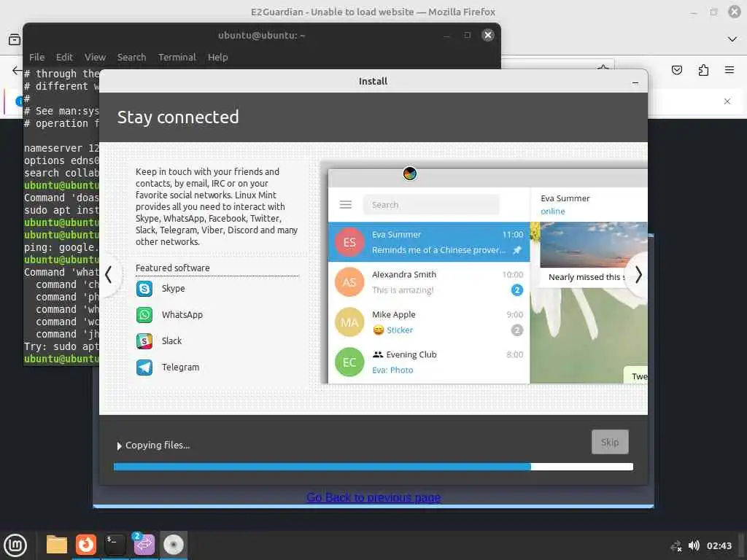Select the installer disc icon in the taskbar
Image resolution: width=747 pixels, height=560 pixels.
(x=174, y=545)
